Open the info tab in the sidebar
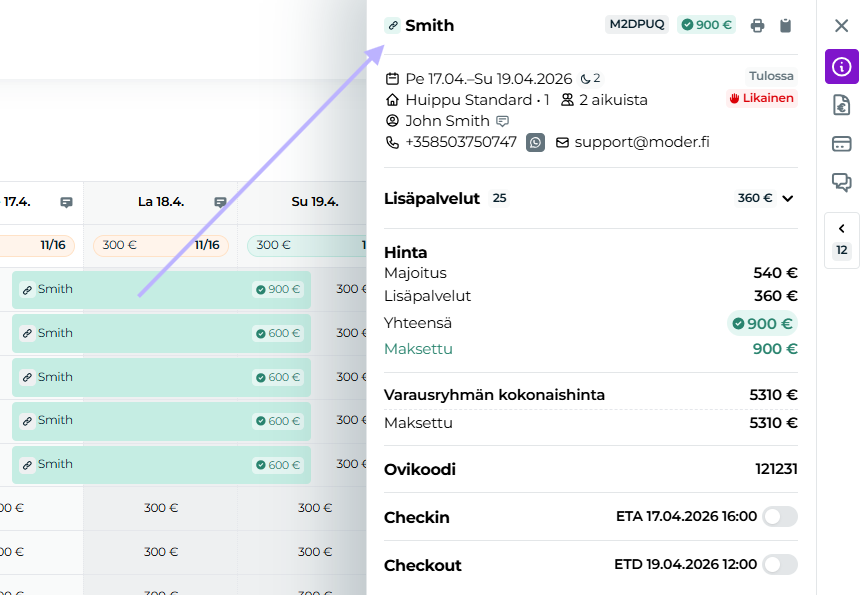 (x=841, y=67)
